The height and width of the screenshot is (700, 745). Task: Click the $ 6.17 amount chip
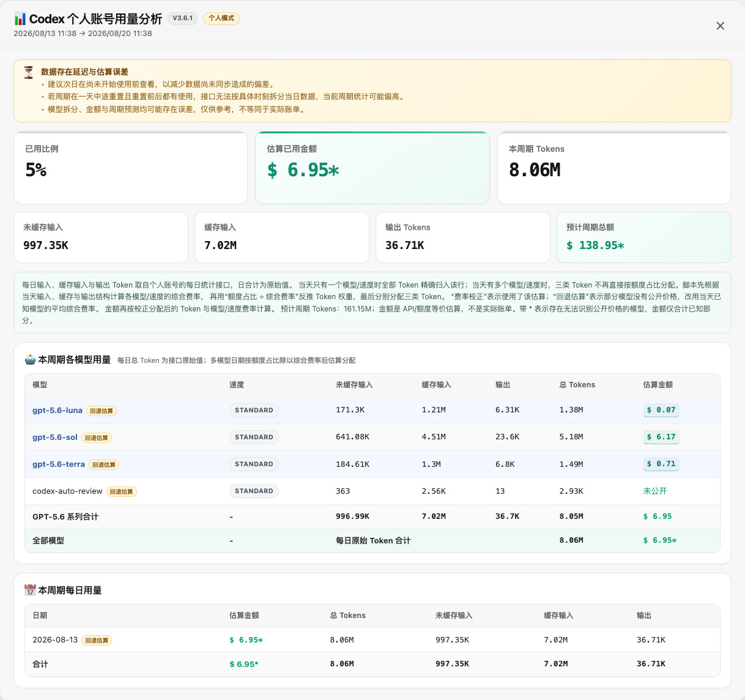click(661, 437)
